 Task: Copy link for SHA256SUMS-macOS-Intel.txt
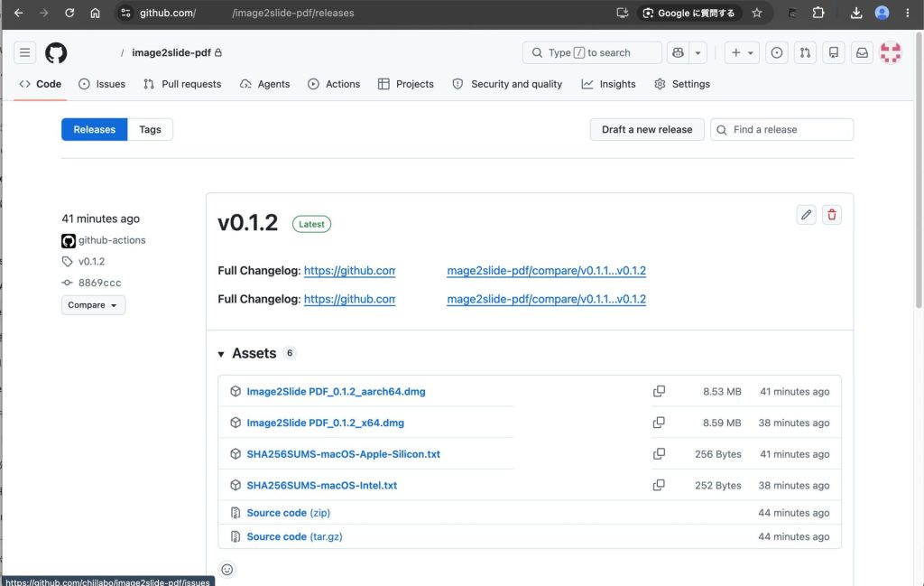pyautogui.click(x=659, y=485)
